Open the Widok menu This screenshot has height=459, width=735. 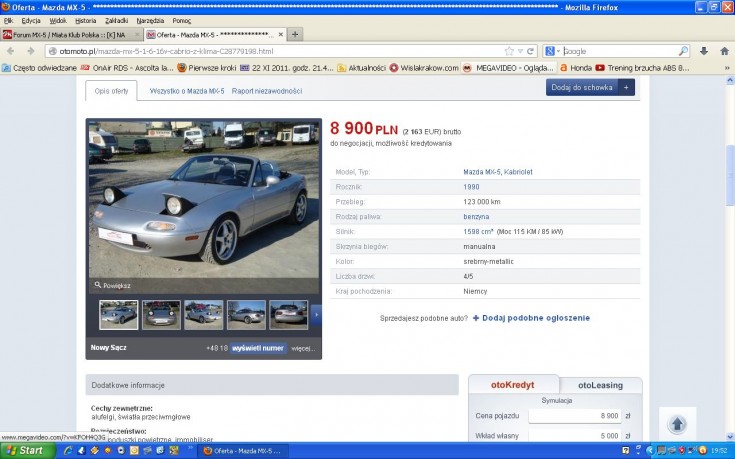click(x=58, y=21)
